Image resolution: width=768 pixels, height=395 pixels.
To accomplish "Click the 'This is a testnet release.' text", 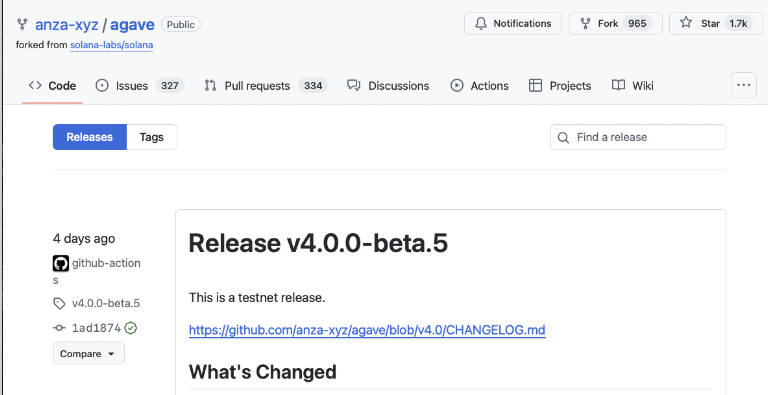I will (257, 297).
